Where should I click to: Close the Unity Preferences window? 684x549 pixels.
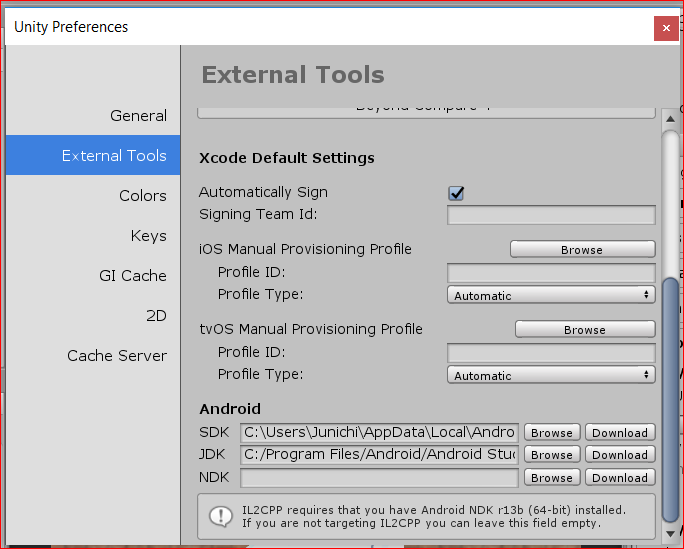(666, 29)
